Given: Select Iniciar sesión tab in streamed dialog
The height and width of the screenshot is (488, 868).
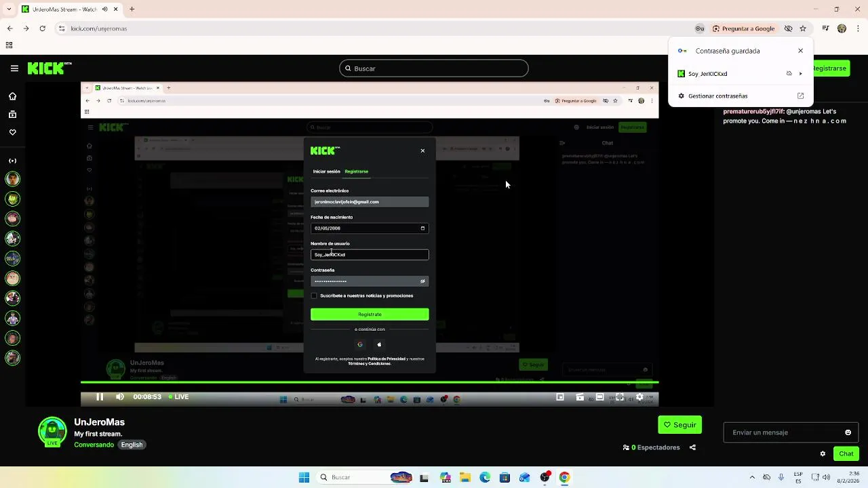Looking at the screenshot, I should point(326,171).
